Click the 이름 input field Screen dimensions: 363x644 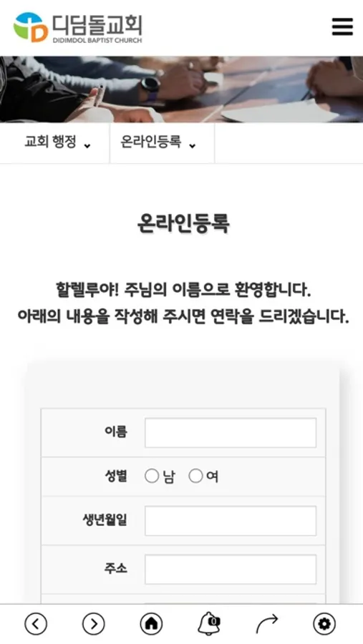[231, 432]
